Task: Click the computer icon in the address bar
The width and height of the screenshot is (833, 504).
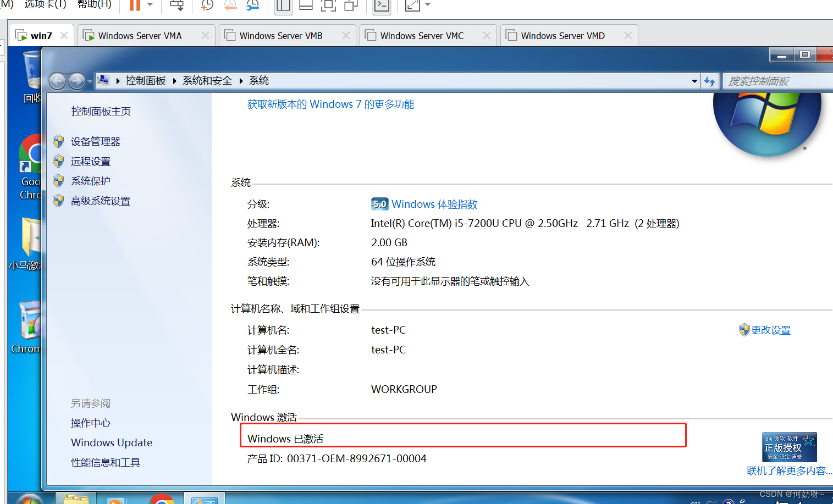Action: (x=103, y=80)
